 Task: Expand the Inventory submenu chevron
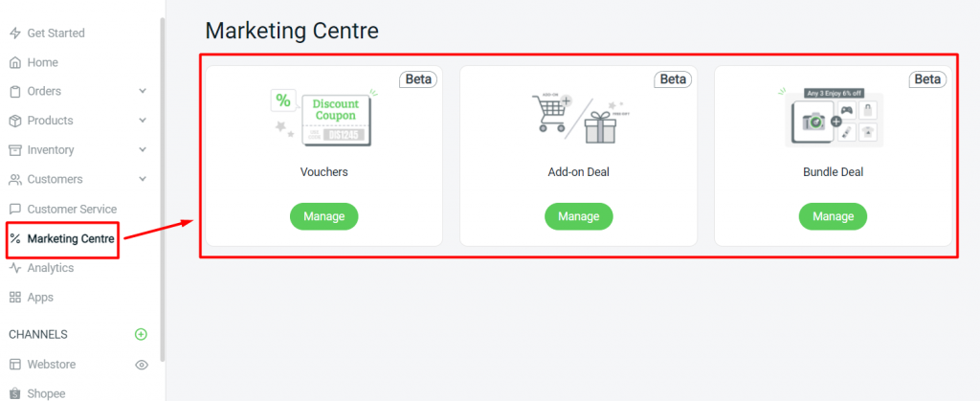(143, 150)
